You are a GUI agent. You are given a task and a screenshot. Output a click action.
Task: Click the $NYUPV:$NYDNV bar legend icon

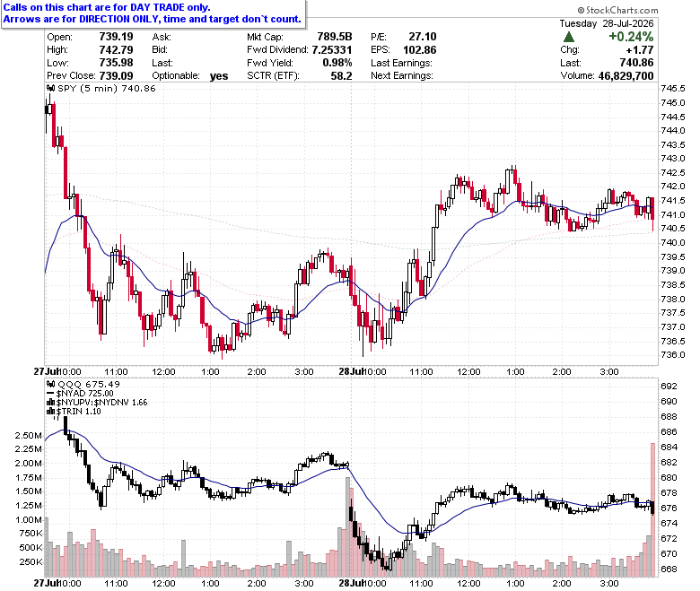click(51, 403)
